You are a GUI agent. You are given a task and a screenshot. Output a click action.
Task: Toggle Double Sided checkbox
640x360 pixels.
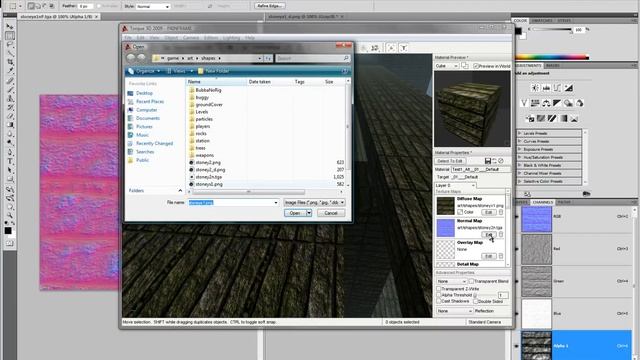tap(476, 301)
